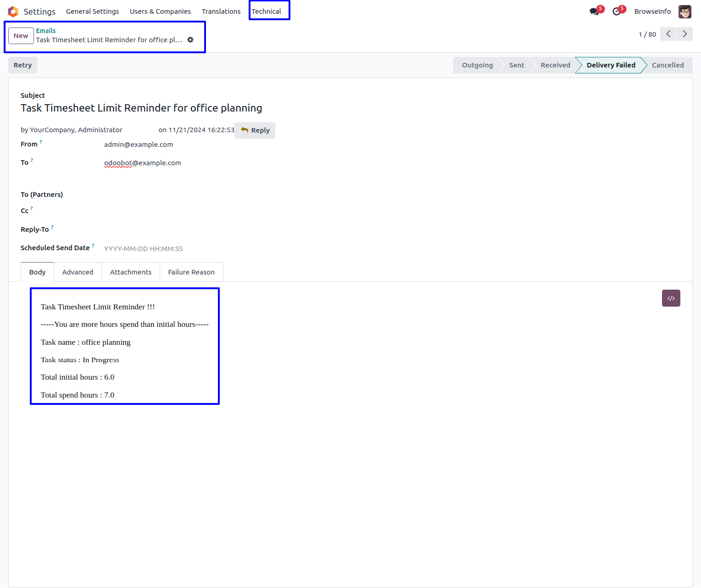This screenshot has height=588, width=701.
Task: Expand the Translations menu
Action: tap(221, 11)
